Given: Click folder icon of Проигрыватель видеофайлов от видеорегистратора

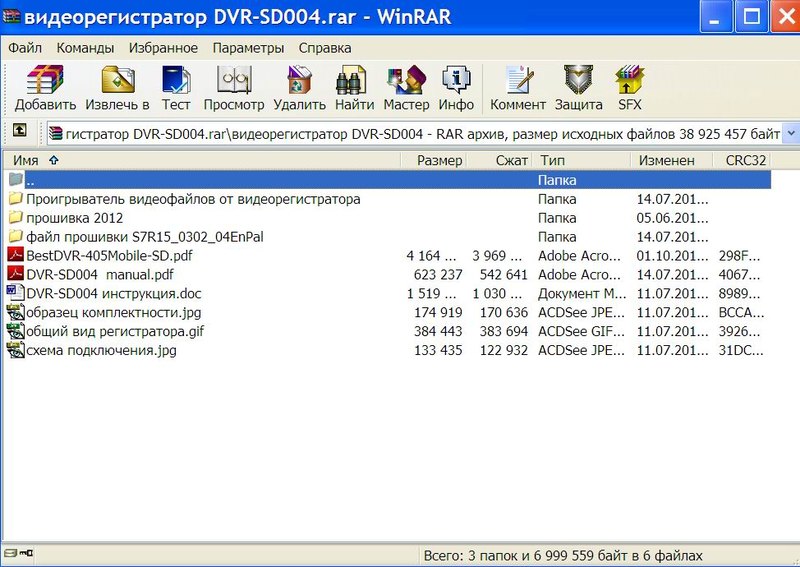Looking at the screenshot, I should coord(16,198).
